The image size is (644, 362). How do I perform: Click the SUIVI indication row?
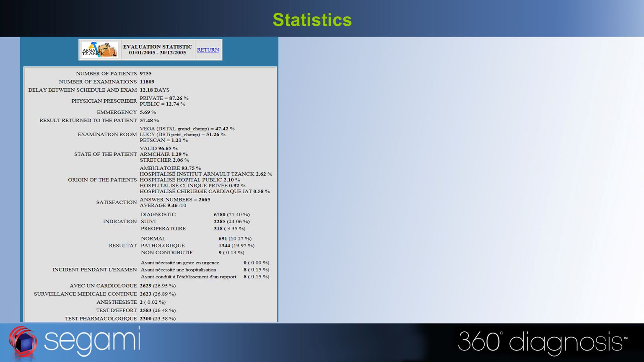tap(195, 222)
